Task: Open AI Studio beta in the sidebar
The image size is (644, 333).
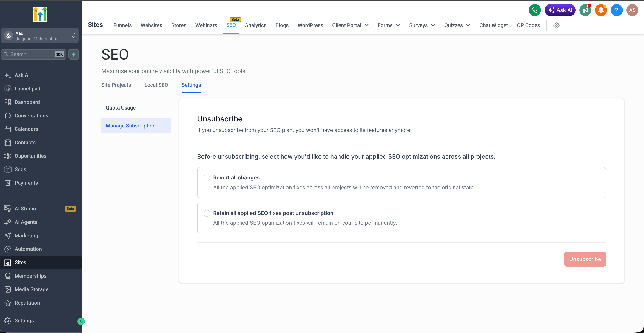Action: (x=41, y=209)
